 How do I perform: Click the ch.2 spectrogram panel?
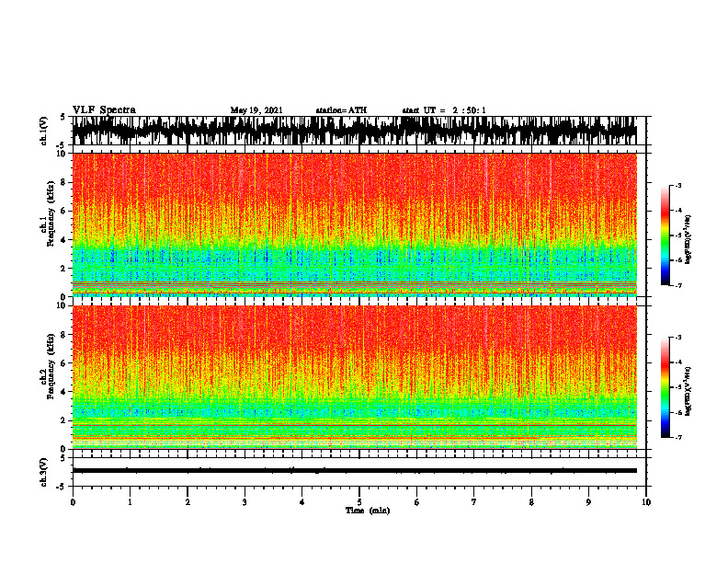(354, 377)
